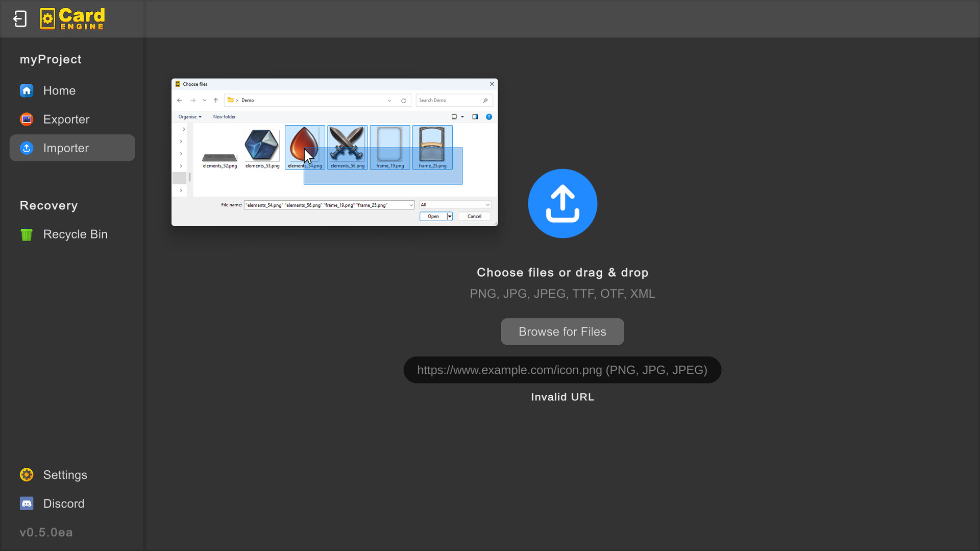
Task: Open the Home page
Action: 59,90
